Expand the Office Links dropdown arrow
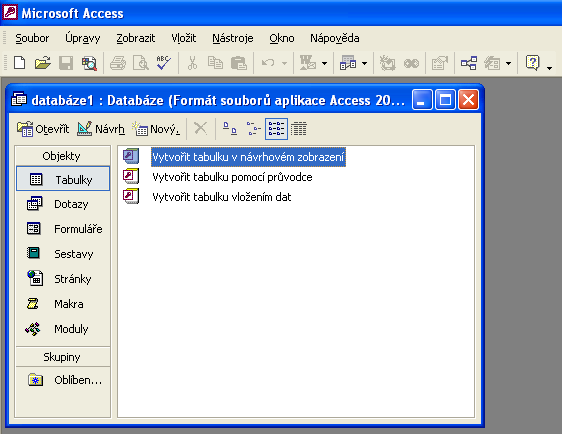562x434 pixels. (x=325, y=63)
